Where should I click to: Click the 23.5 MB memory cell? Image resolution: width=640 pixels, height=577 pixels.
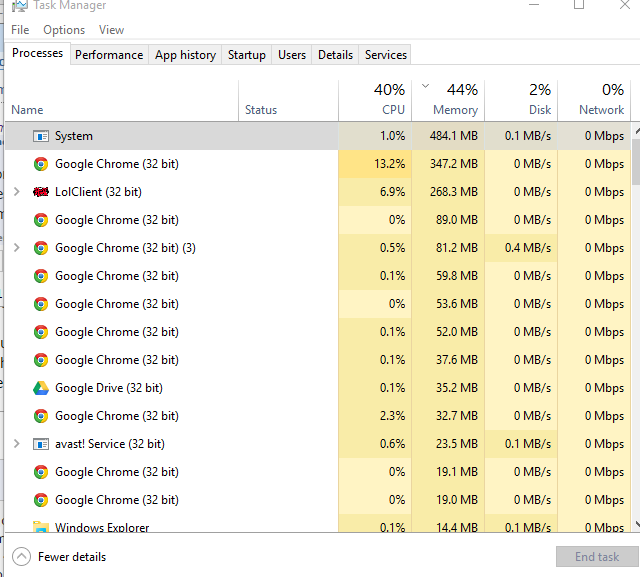tap(448, 444)
